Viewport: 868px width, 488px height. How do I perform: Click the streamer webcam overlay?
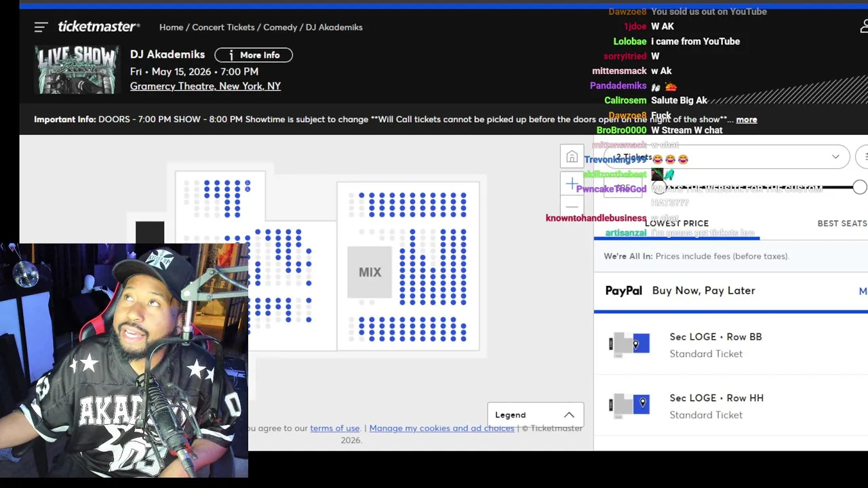coord(124,361)
